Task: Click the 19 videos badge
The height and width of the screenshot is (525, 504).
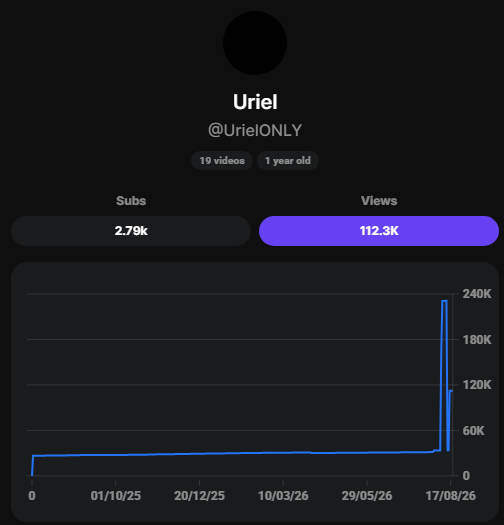Action: [222, 161]
